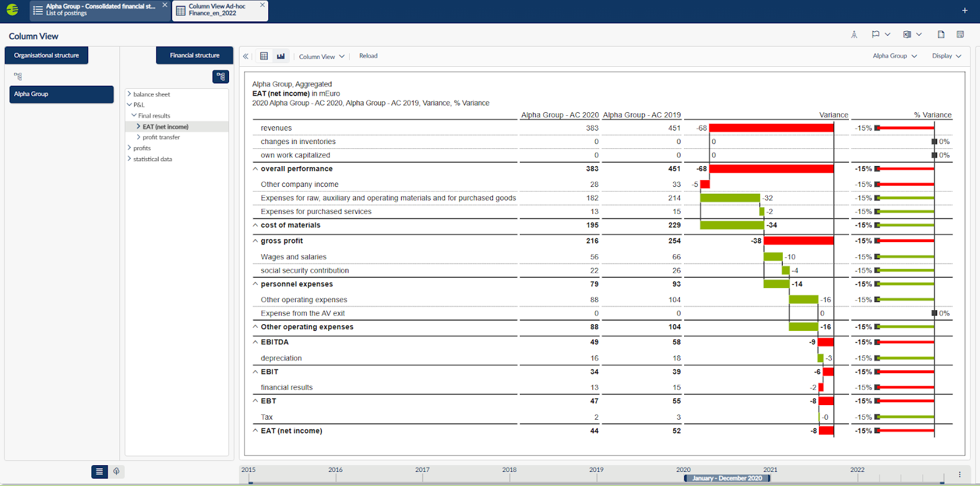Collapse the side panel with double-chevron icon
The width and height of the screenshot is (980, 486).
click(246, 56)
